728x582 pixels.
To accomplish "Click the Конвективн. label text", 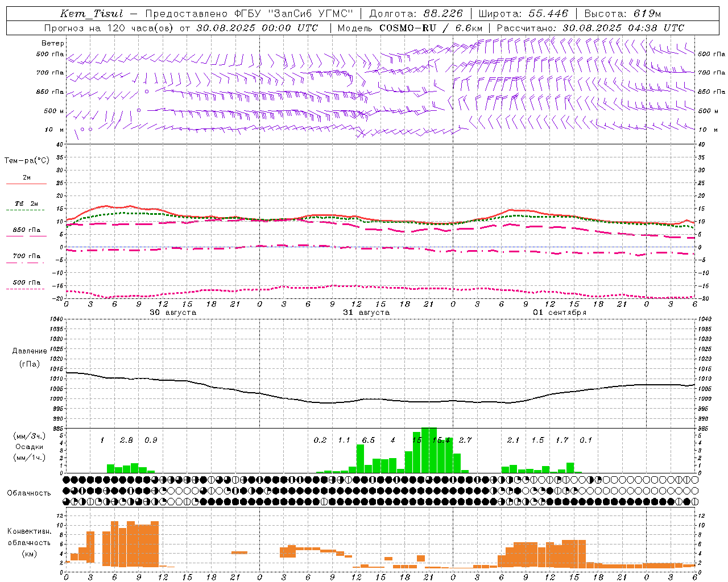I will coord(29,531).
